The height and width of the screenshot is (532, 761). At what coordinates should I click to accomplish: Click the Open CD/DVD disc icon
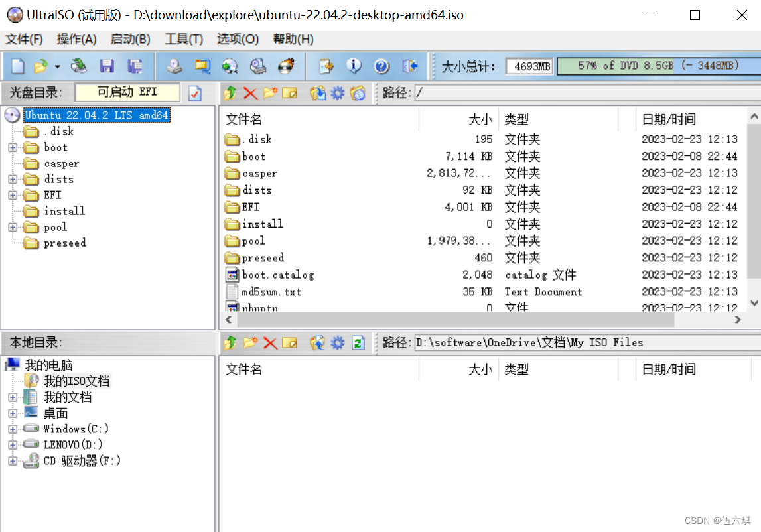click(79, 66)
